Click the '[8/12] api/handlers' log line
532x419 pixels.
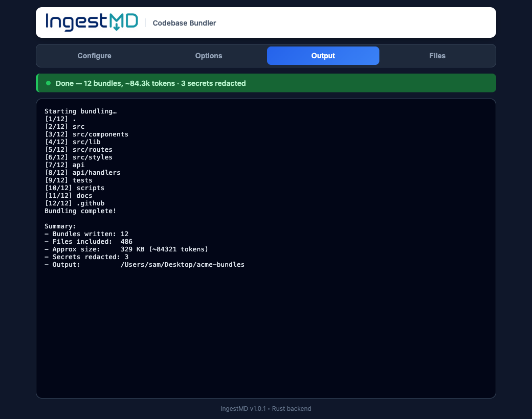pos(82,173)
